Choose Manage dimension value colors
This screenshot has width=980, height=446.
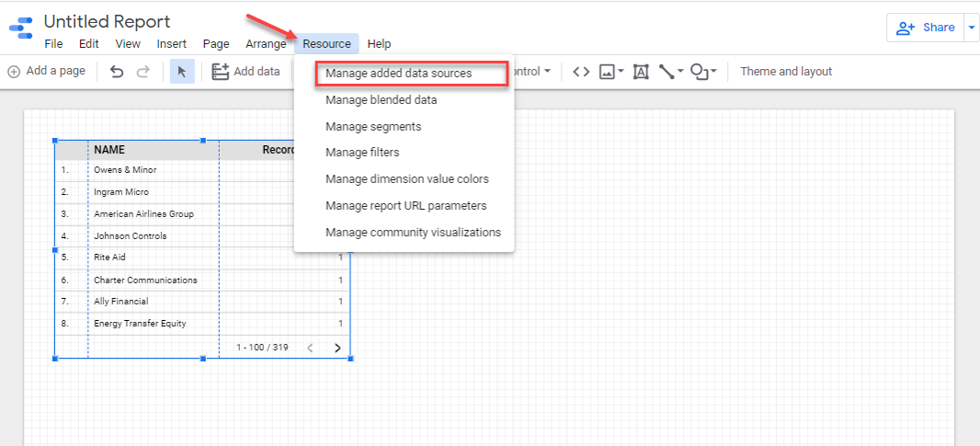404,179
